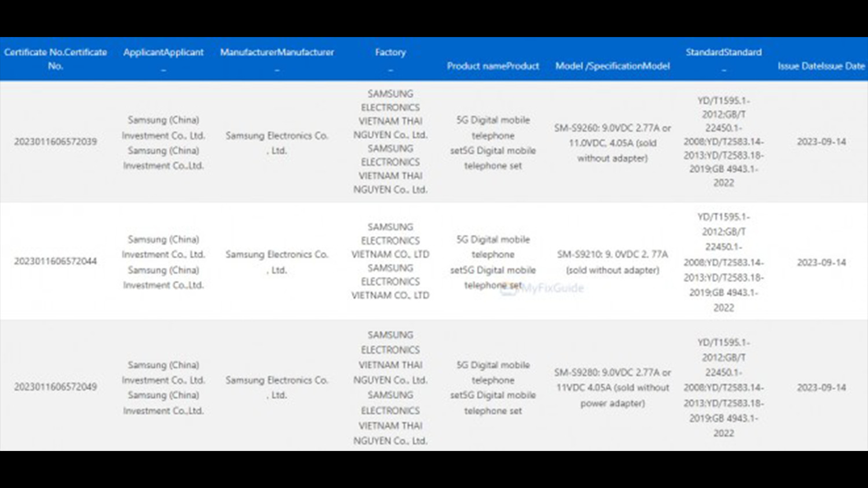Click the Applicant column header
Image resolution: width=868 pixels, height=488 pixels.
tap(163, 53)
